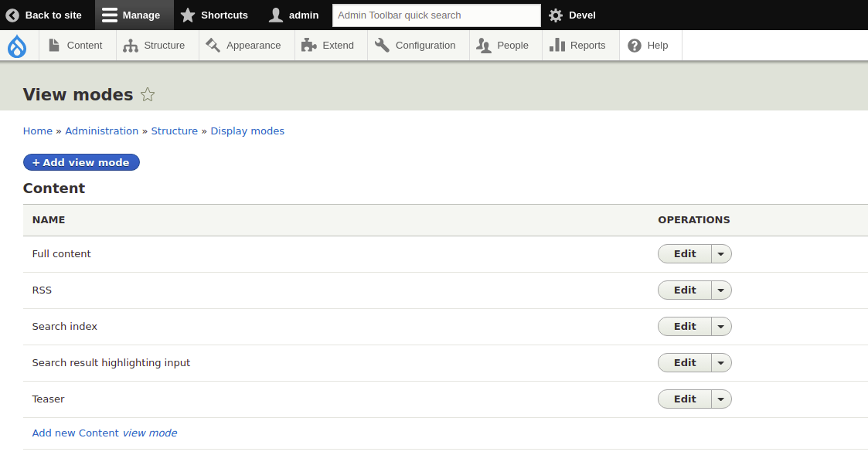Follow the Display modes breadcrumb link
This screenshot has height=455, width=868.
[x=247, y=131]
